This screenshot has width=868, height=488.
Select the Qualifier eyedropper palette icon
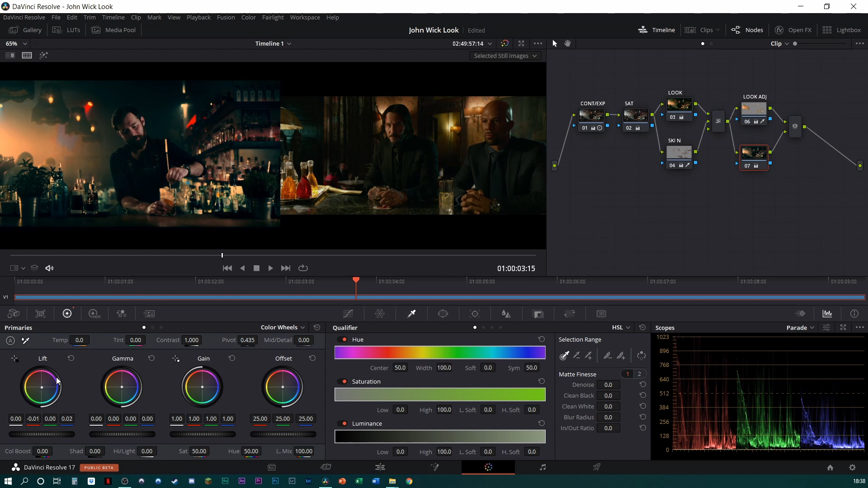tap(411, 314)
